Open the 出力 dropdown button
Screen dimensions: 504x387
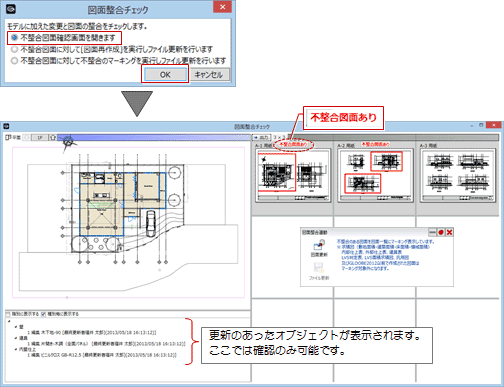[262, 137]
